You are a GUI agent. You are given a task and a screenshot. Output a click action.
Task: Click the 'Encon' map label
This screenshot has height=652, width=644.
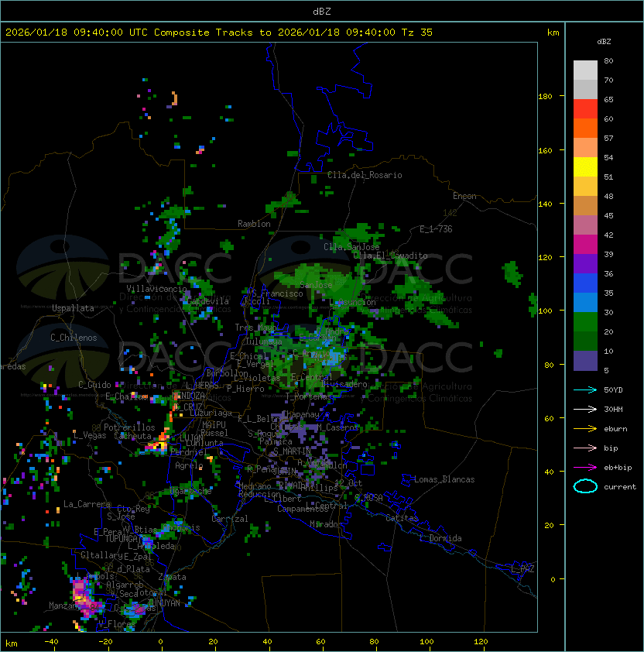[464, 196]
